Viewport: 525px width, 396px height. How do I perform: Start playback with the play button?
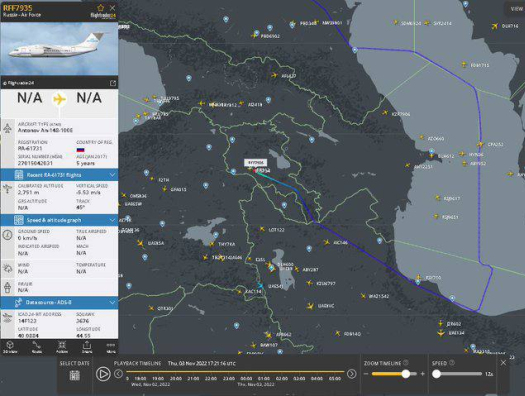coord(103,374)
